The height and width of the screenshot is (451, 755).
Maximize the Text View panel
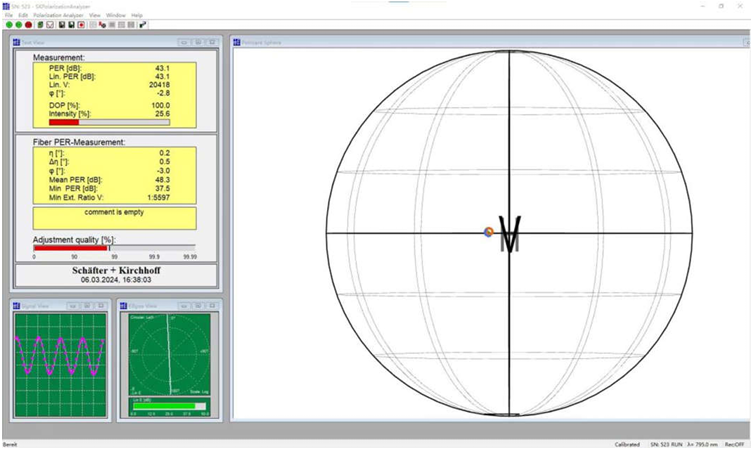click(198, 42)
